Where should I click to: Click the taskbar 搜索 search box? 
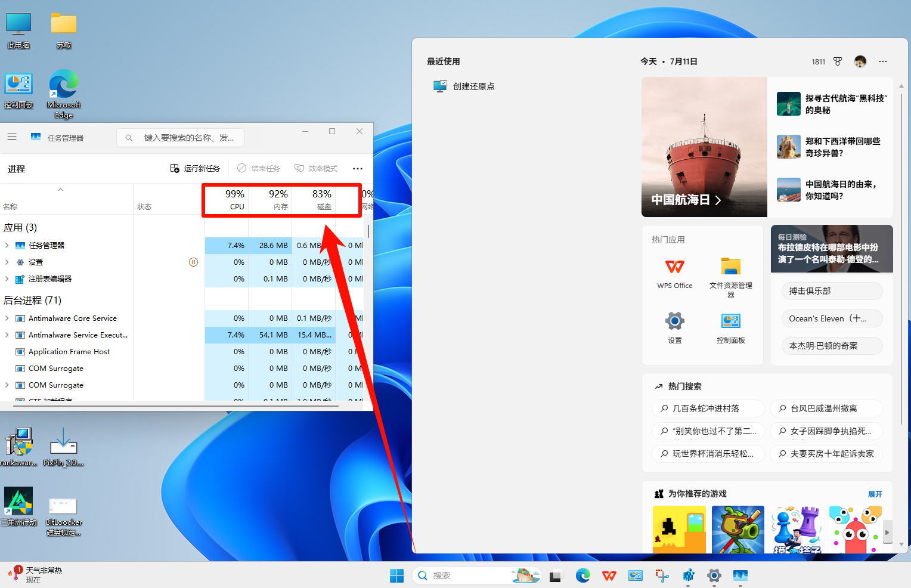pyautogui.click(x=476, y=575)
